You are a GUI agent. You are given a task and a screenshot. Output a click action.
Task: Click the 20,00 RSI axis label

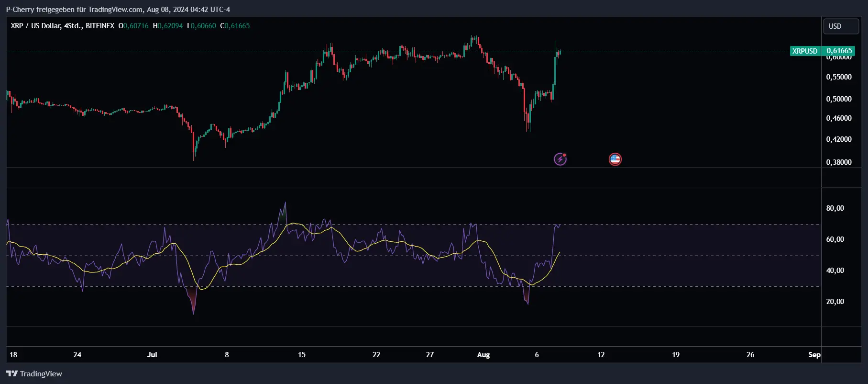click(835, 302)
